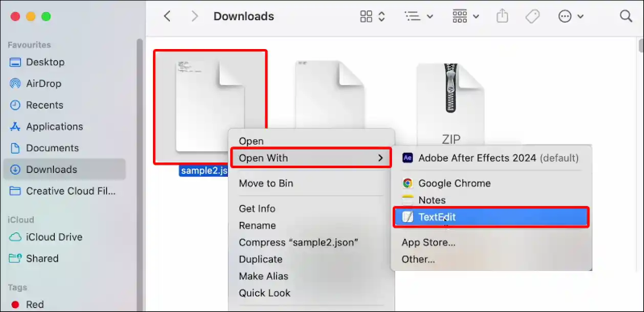Click the AirDrop sidebar icon
This screenshot has width=644, height=312.
tap(15, 84)
